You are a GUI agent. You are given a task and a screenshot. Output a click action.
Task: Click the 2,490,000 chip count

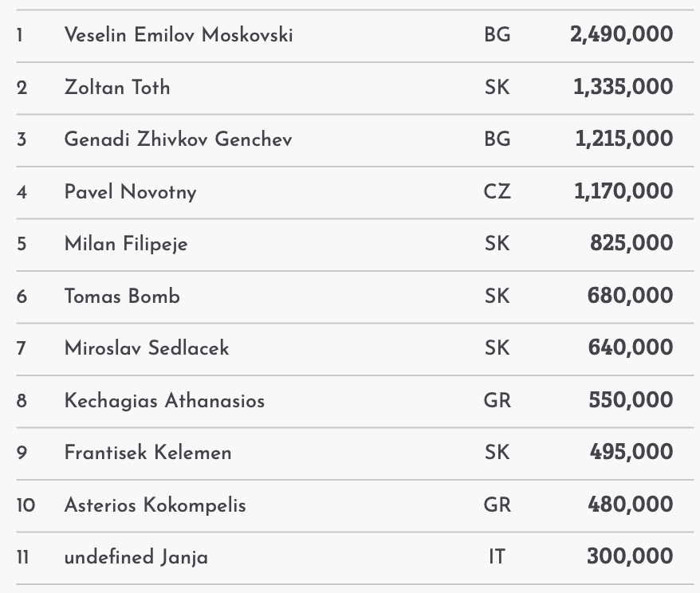coord(621,35)
